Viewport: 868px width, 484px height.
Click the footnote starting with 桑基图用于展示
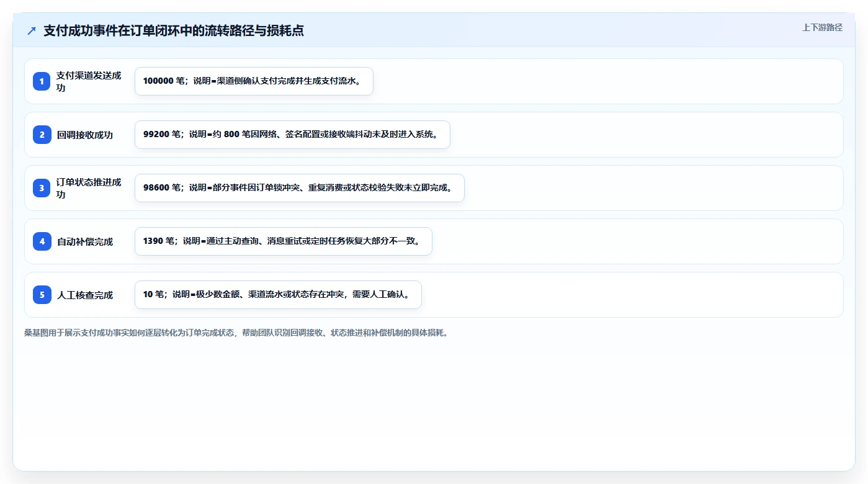[x=236, y=333]
